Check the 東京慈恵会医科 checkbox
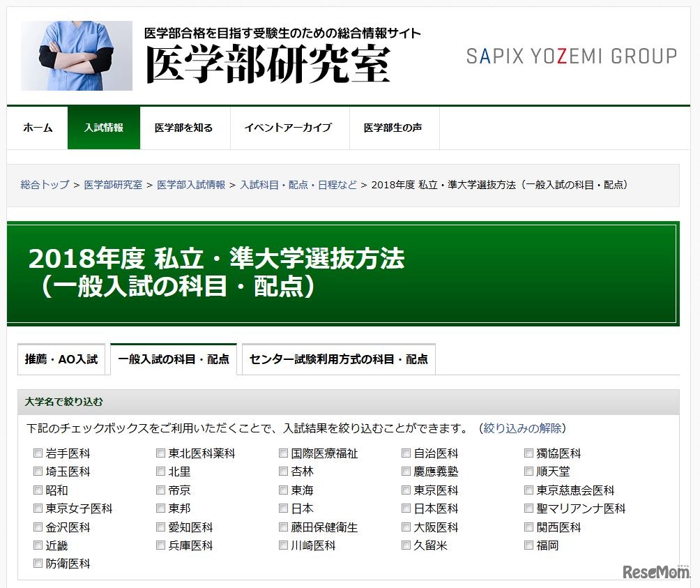This screenshot has height=588, width=700. (528, 490)
